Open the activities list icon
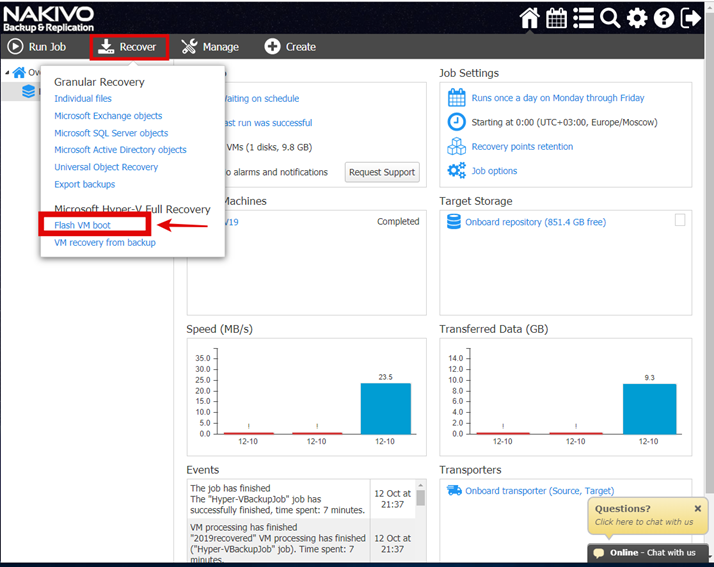Viewport: 714px width, 567px height. 583,18
